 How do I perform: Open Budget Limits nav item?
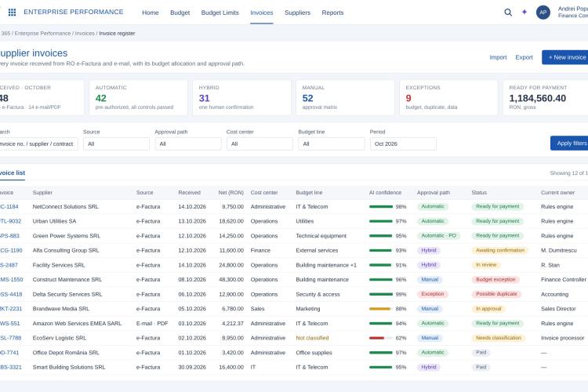click(220, 13)
